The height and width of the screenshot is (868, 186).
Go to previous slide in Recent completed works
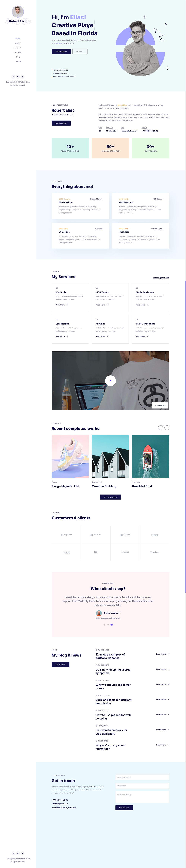point(161,428)
